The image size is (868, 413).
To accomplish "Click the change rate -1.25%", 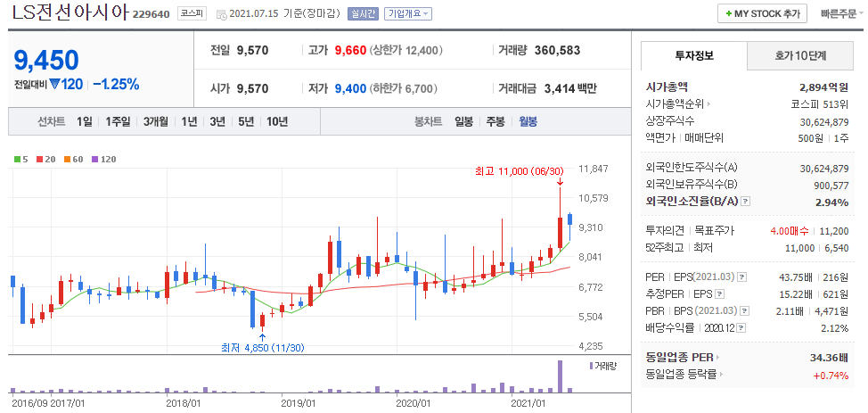I will coord(116,84).
